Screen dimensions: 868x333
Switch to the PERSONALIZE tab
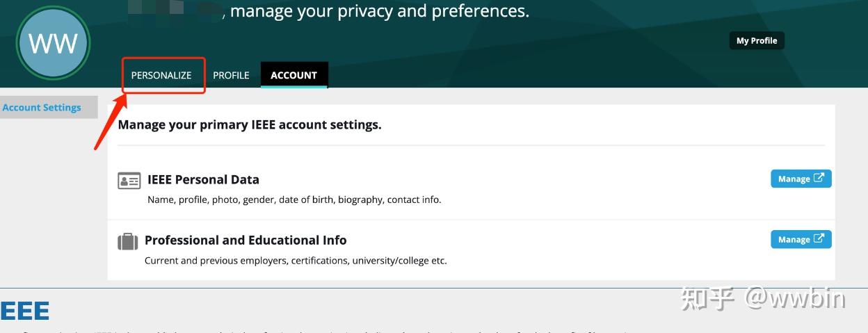point(161,75)
